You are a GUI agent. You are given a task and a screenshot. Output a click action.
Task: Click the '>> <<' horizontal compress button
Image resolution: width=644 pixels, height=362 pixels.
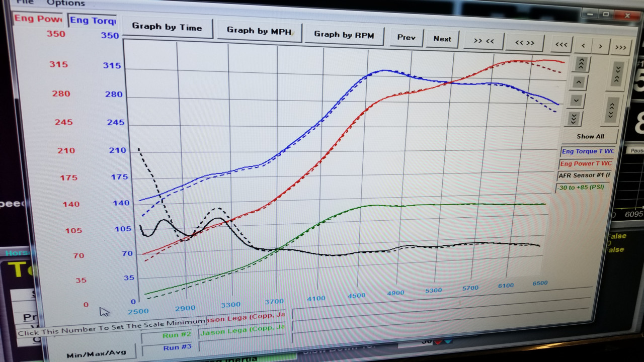pyautogui.click(x=484, y=41)
